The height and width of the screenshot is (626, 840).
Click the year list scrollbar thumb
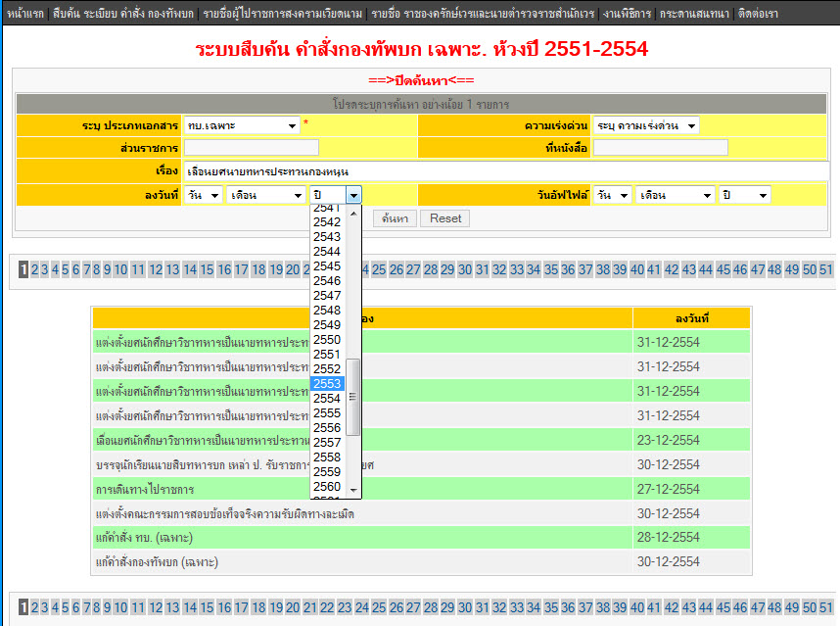[353, 397]
